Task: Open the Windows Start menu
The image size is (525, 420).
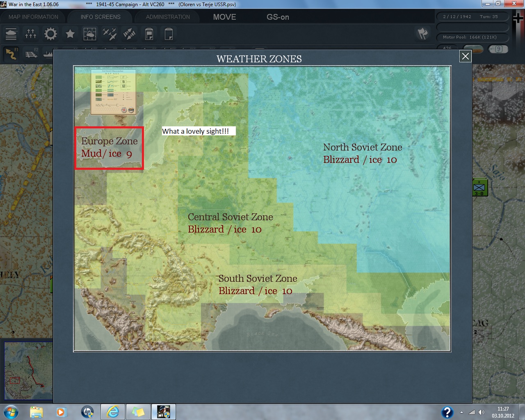Action: point(11,412)
